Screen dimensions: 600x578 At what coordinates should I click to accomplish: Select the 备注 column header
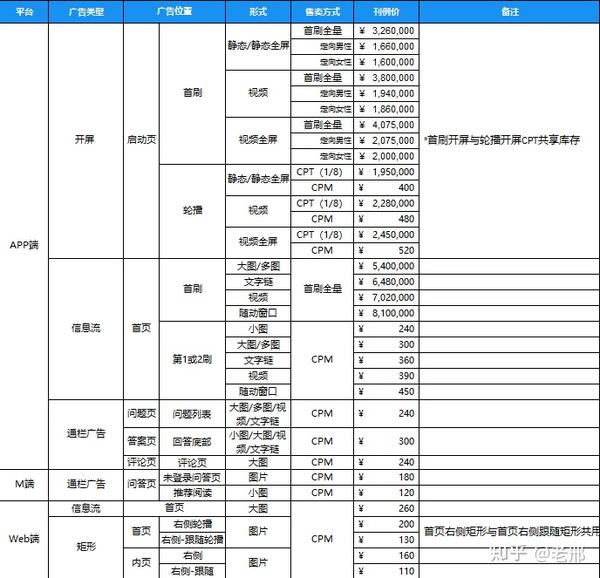click(x=510, y=11)
